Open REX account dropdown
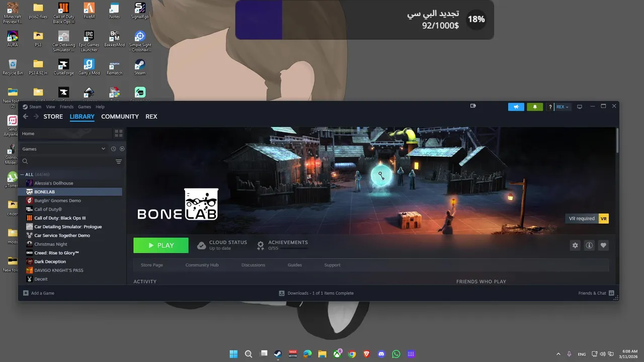 click(x=562, y=107)
